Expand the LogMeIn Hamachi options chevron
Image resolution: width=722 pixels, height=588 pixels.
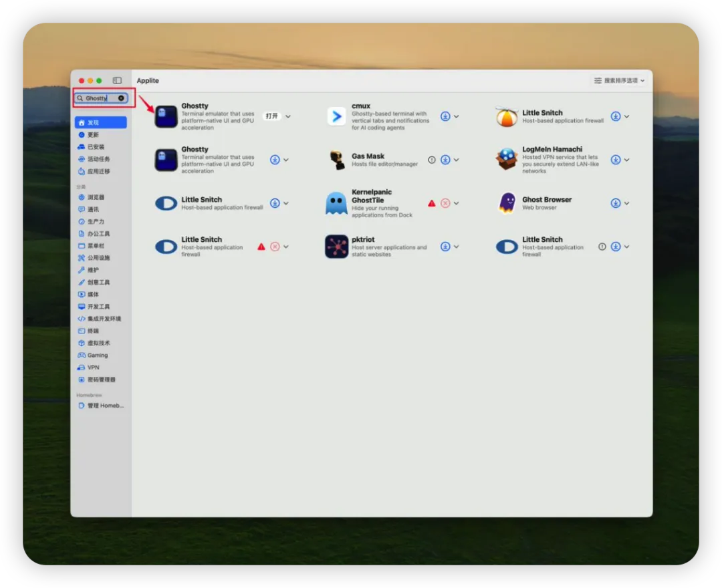coord(626,160)
